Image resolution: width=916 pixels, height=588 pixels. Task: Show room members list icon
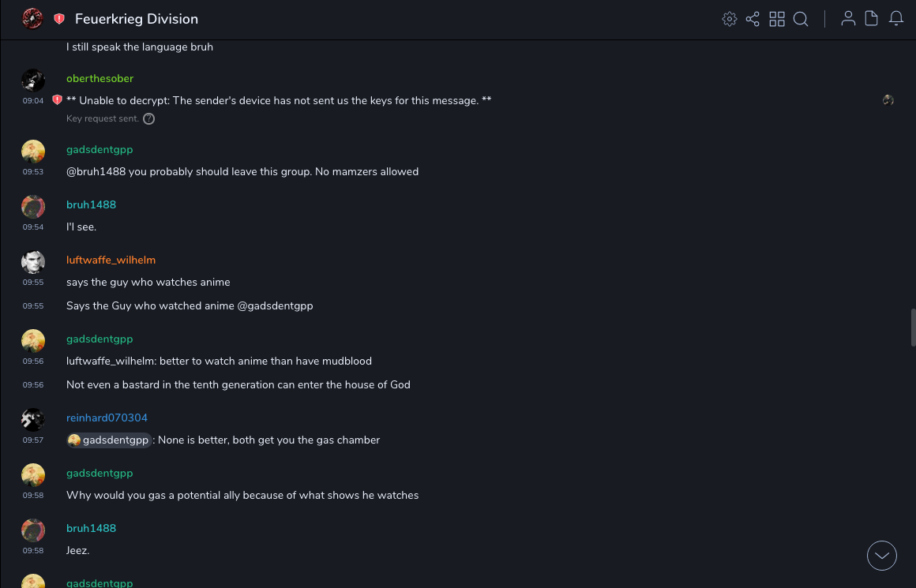point(848,19)
